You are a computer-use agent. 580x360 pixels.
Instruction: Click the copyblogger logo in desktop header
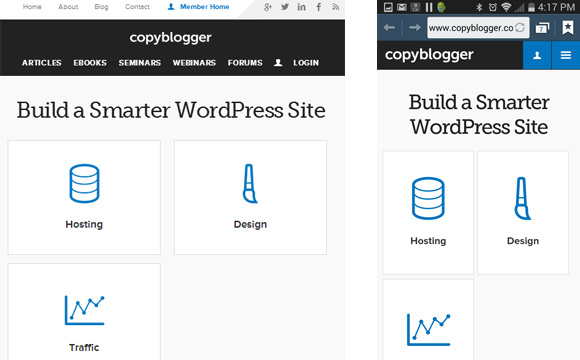(171, 38)
